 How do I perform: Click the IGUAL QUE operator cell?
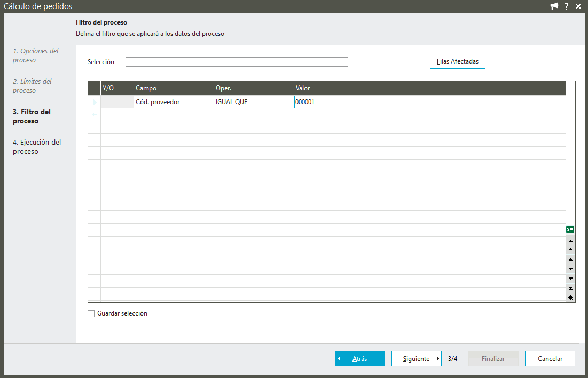click(x=254, y=101)
